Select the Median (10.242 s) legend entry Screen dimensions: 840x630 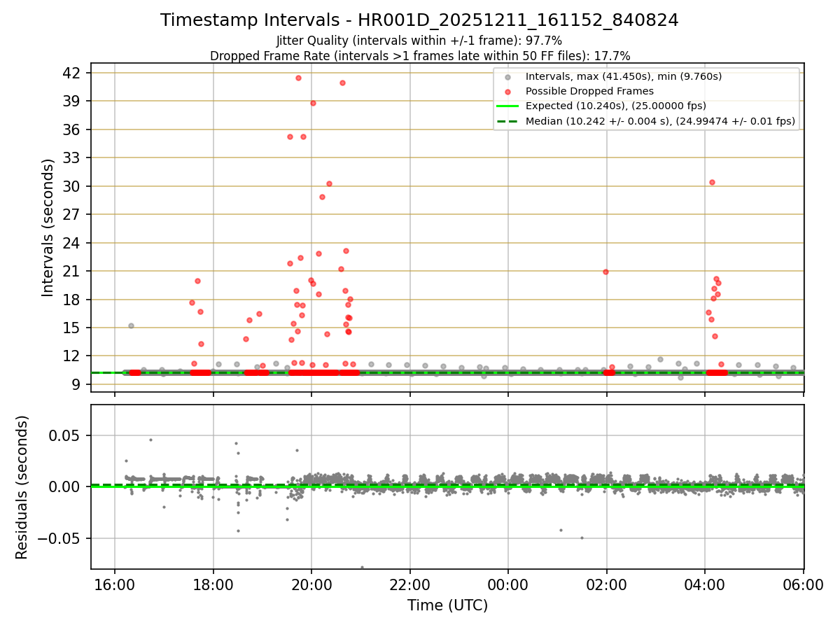tap(660, 121)
